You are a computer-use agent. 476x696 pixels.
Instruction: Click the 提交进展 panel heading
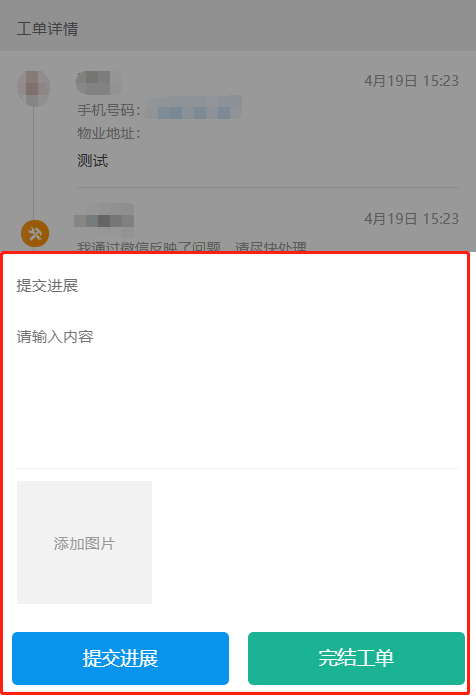(x=48, y=285)
